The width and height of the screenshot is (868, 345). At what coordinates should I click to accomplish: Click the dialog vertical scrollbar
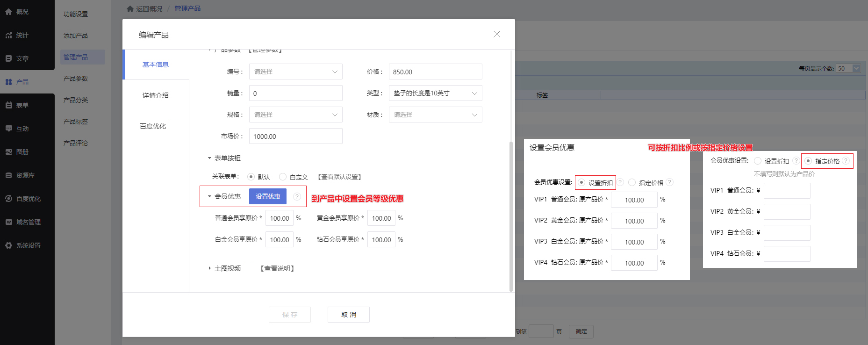[x=511, y=216]
